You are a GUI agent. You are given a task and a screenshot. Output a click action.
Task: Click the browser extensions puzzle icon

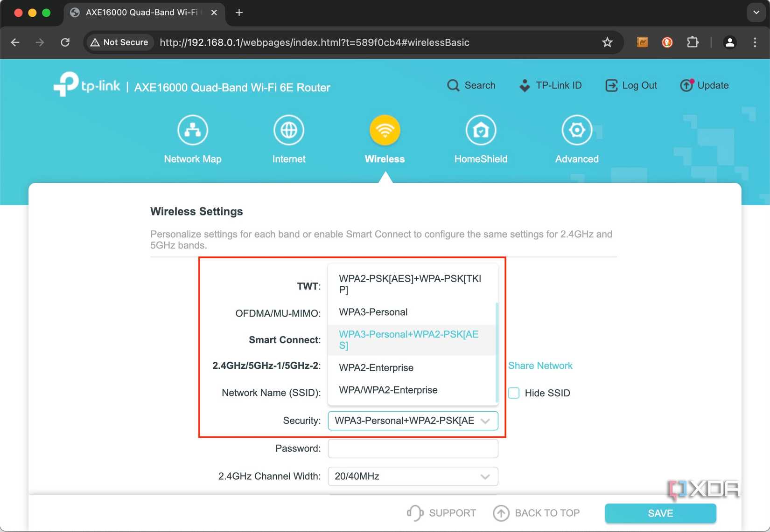(x=693, y=42)
